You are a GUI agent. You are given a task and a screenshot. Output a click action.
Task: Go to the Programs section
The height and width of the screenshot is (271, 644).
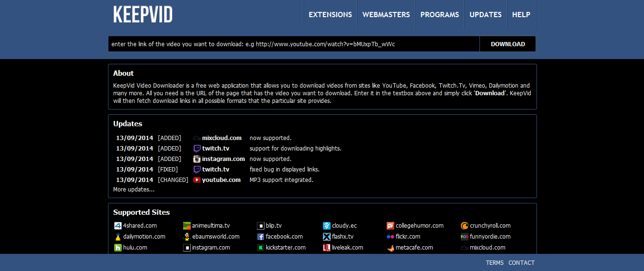439,14
